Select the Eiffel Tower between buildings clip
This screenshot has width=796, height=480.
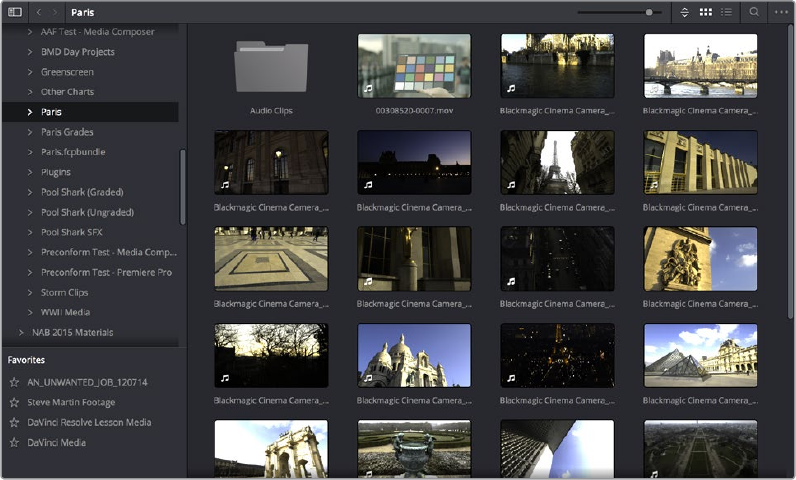[557, 162]
